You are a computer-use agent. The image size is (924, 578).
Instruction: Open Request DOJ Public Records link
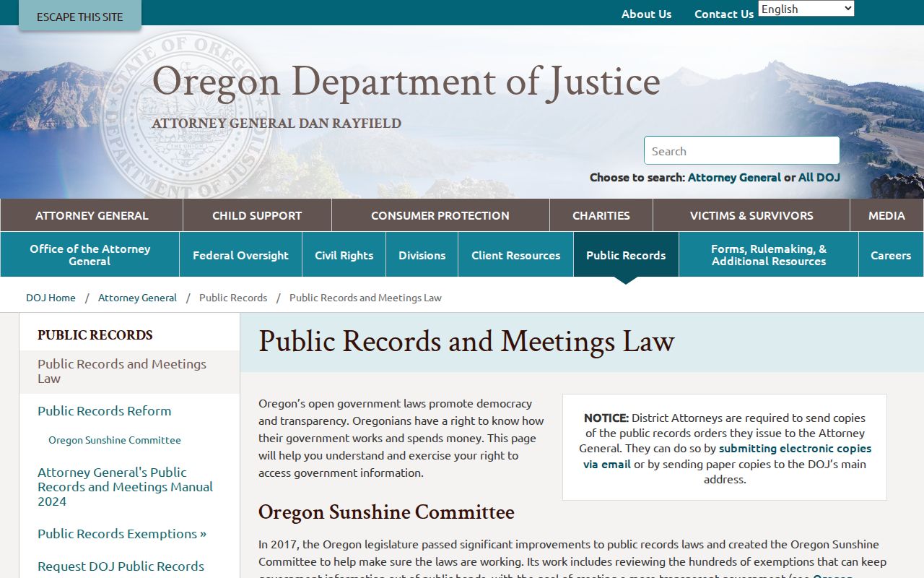point(121,566)
